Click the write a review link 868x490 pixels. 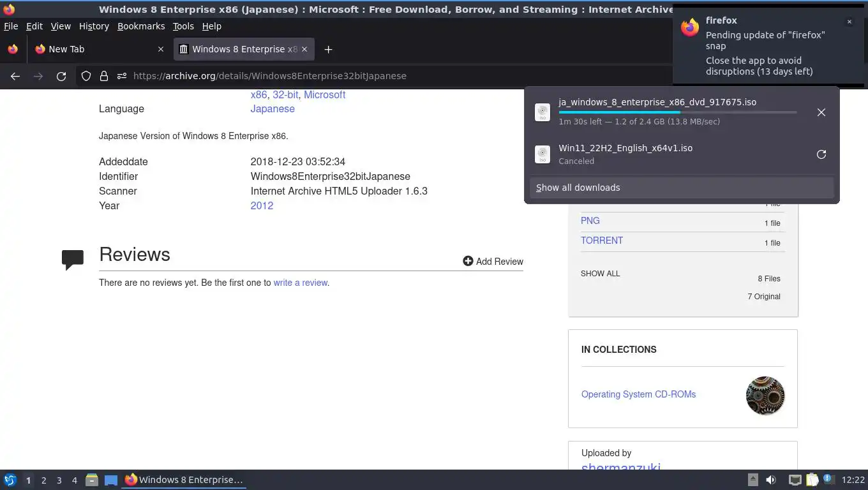(x=301, y=283)
